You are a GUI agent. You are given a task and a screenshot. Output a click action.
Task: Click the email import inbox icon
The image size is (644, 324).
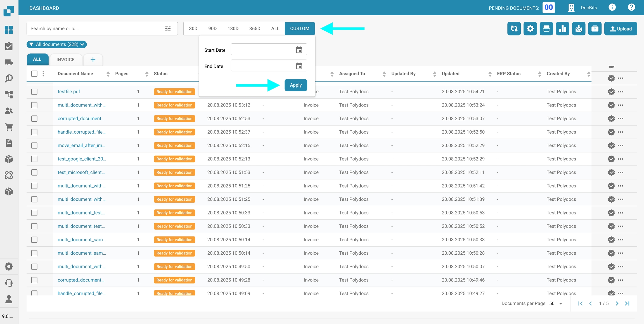pyautogui.click(x=579, y=29)
